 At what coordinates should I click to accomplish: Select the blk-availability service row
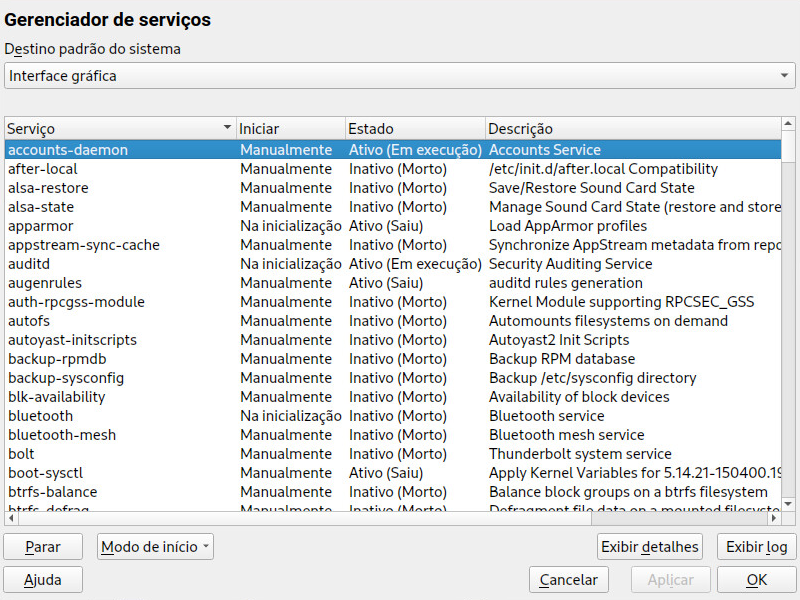click(393, 397)
